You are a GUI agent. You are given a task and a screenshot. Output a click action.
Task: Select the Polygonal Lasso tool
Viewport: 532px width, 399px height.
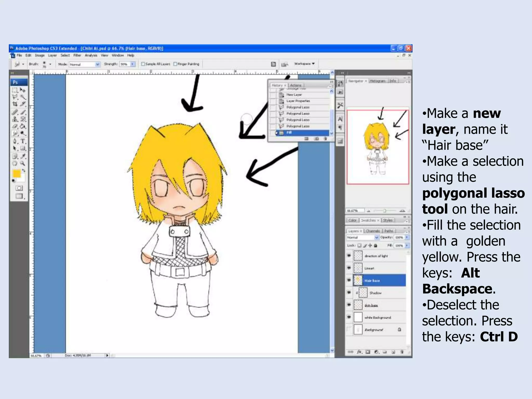pos(15,97)
